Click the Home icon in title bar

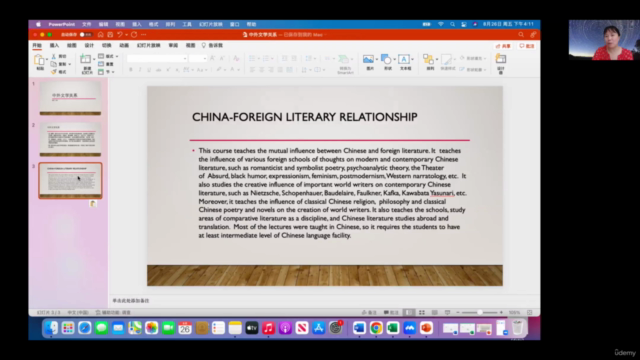click(x=100, y=35)
